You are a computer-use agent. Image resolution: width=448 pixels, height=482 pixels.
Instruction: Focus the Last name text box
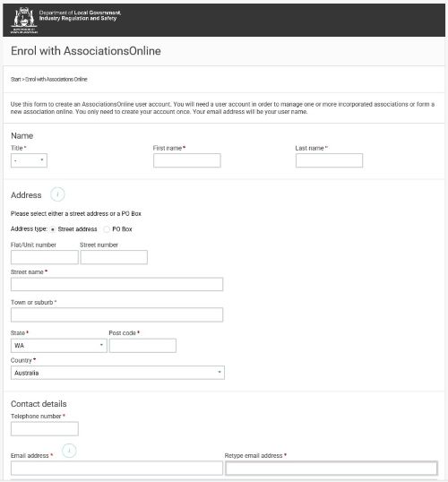tap(329, 160)
